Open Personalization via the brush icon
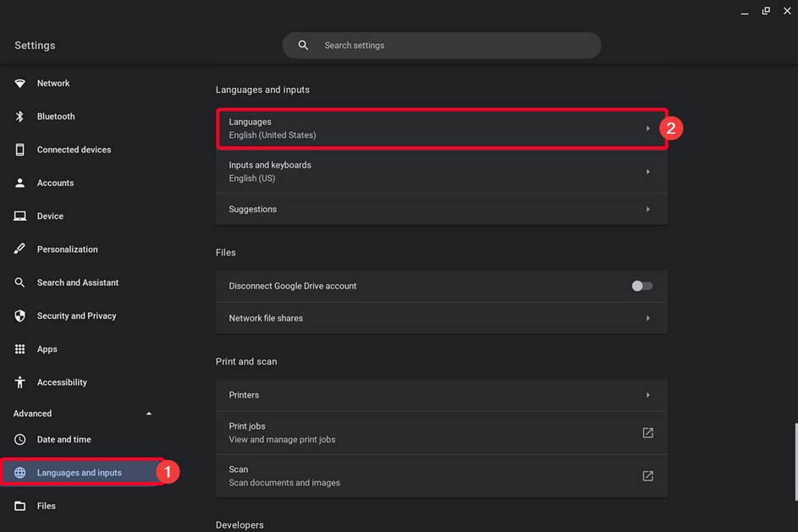The height and width of the screenshot is (532, 798). pos(19,250)
